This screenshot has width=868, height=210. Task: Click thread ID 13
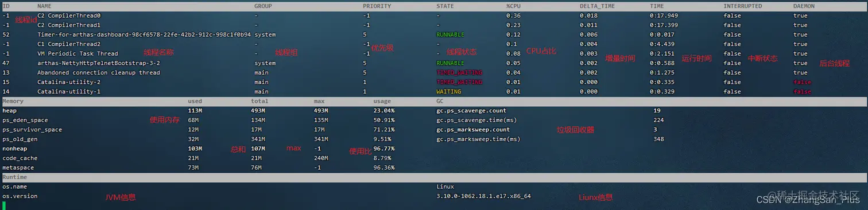6,72
